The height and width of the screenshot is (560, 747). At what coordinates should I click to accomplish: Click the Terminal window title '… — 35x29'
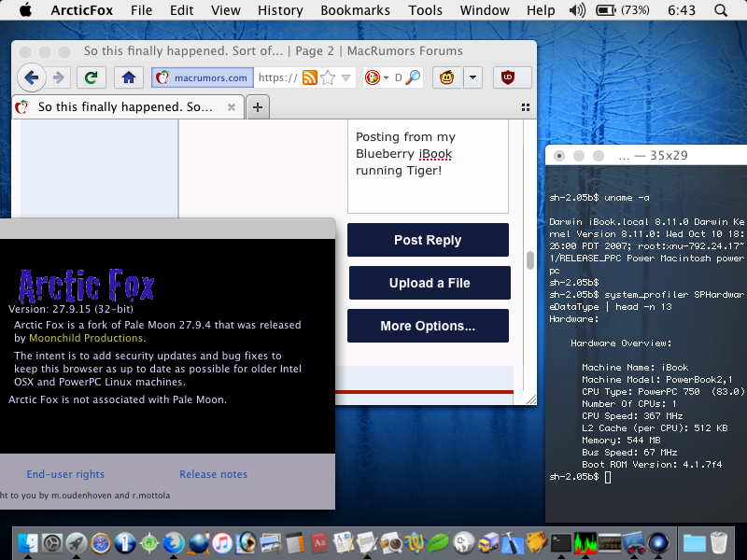[653, 156]
